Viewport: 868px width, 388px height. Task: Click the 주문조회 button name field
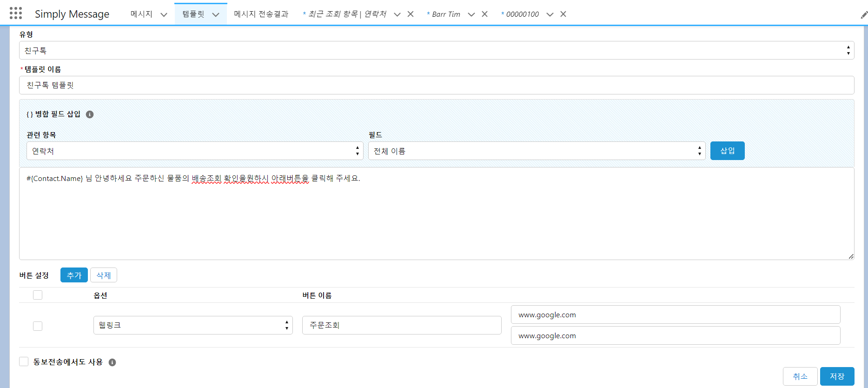(x=401, y=325)
